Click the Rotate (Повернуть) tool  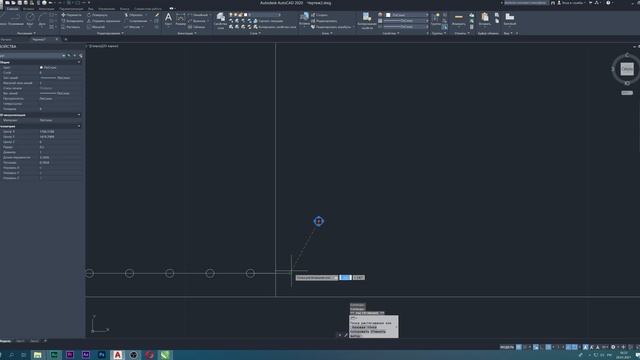[x=97, y=15]
